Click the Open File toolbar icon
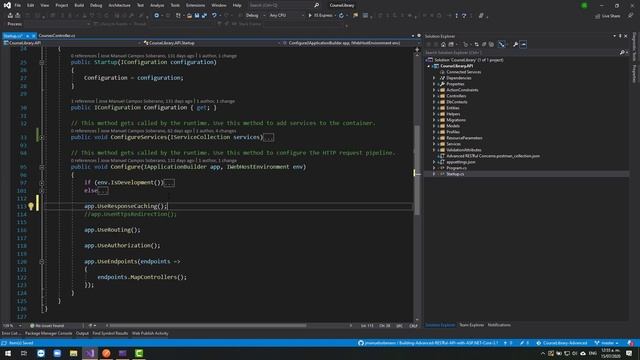 coord(189,16)
